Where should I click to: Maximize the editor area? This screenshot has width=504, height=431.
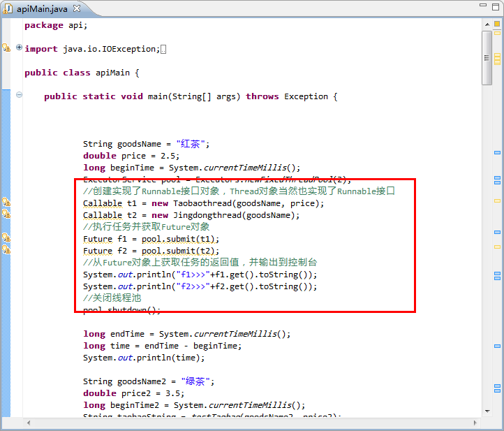(x=496, y=7)
